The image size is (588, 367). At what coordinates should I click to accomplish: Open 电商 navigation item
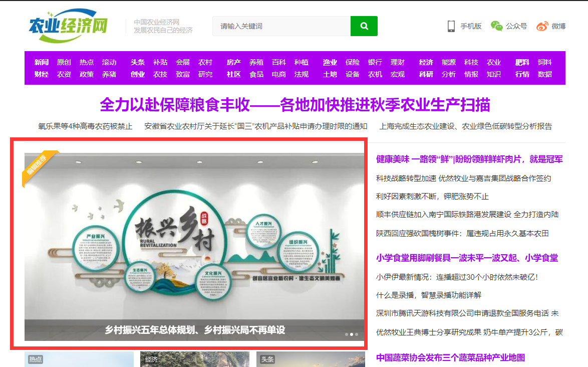(279, 74)
